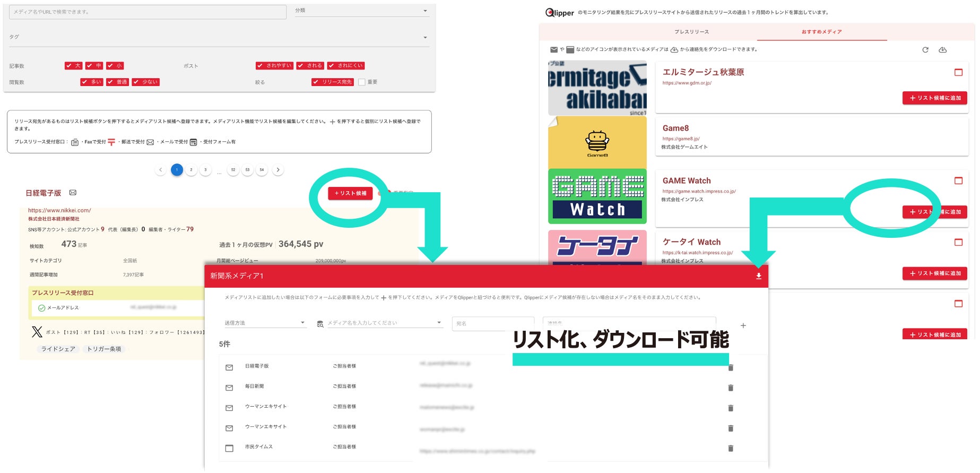Click the plus icon to add a media entry
Screen dimensions: 980x473
pos(743,325)
